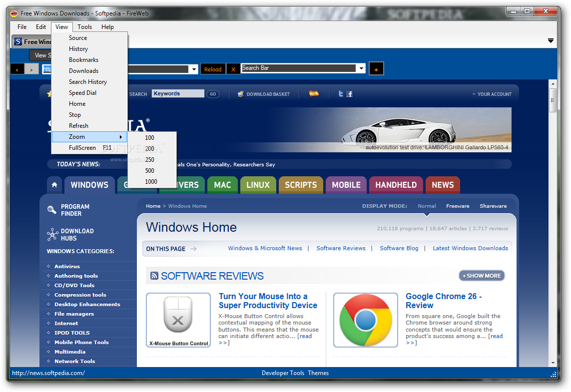Open the address bar dropdown arrow
Image resolution: width=571 pixels, height=392 pixels.
[194, 69]
